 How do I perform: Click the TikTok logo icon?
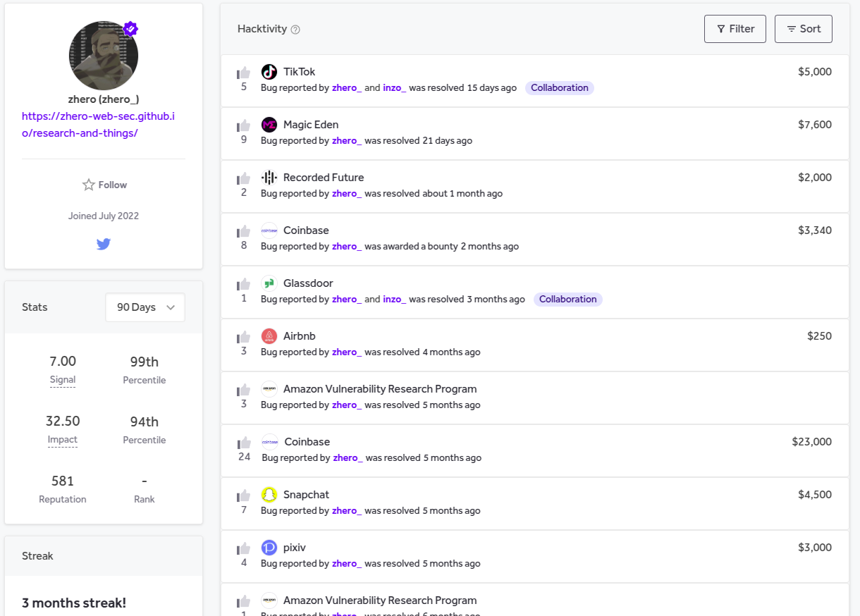pyautogui.click(x=269, y=72)
